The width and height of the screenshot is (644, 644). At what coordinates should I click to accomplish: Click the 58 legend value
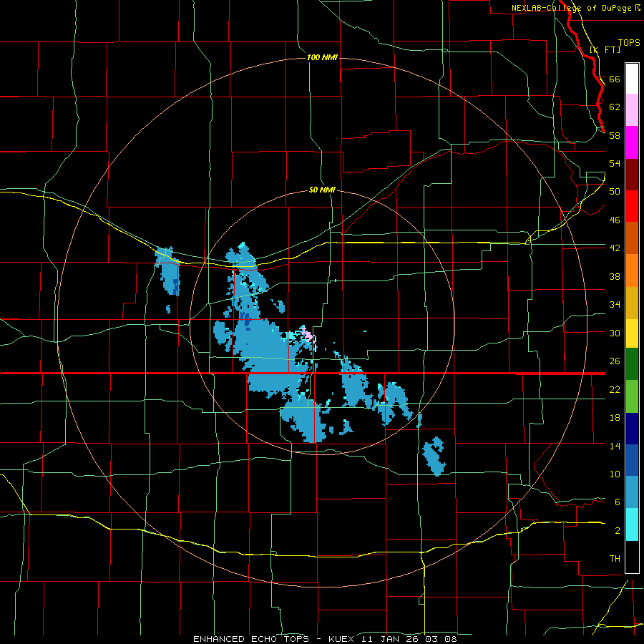pyautogui.click(x=615, y=135)
